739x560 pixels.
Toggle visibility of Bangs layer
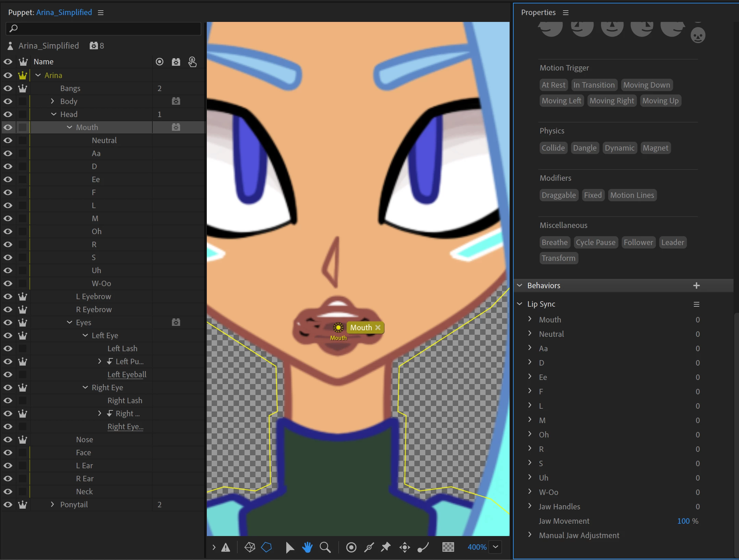click(x=8, y=88)
